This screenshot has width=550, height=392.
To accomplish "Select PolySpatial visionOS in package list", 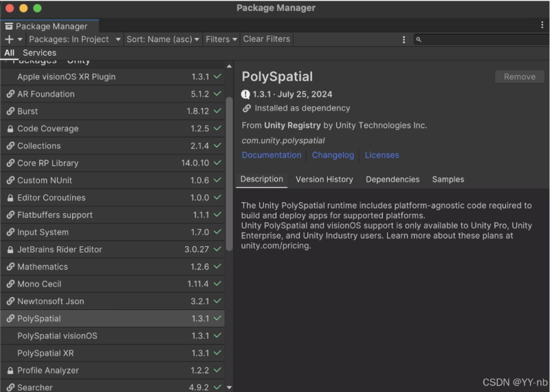I will [x=57, y=336].
